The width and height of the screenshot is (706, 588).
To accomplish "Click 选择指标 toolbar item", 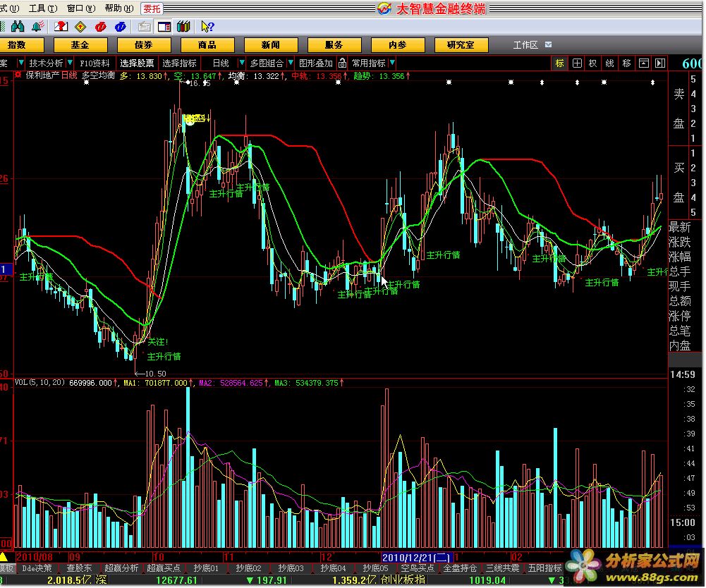I will 180,63.
